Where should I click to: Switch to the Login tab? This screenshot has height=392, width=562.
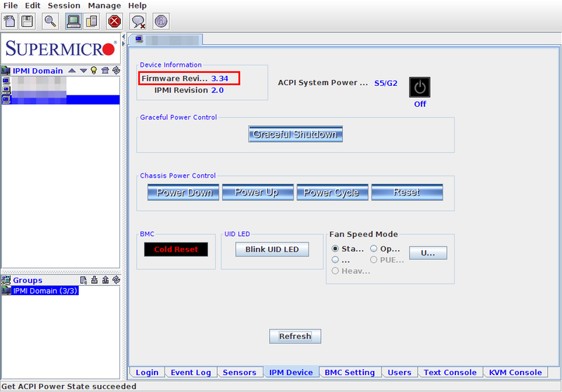[147, 372]
